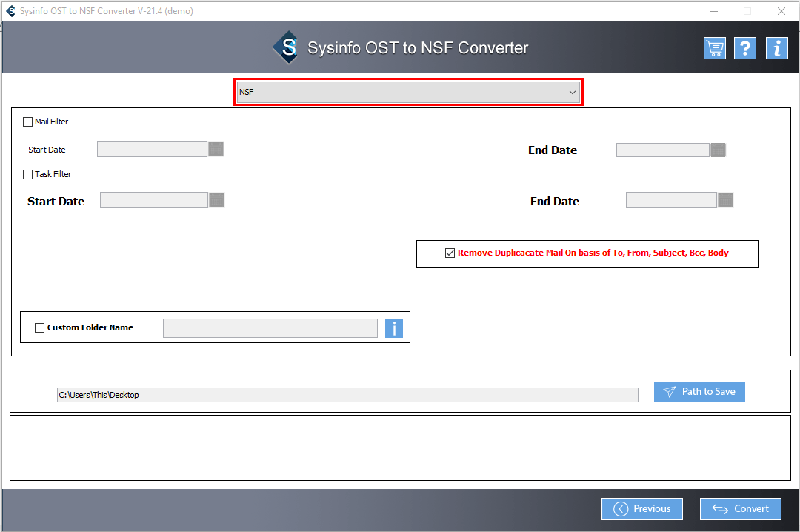The width and height of the screenshot is (800, 532).
Task: Click info icon beside Custom Folder Name field
Action: (394, 328)
